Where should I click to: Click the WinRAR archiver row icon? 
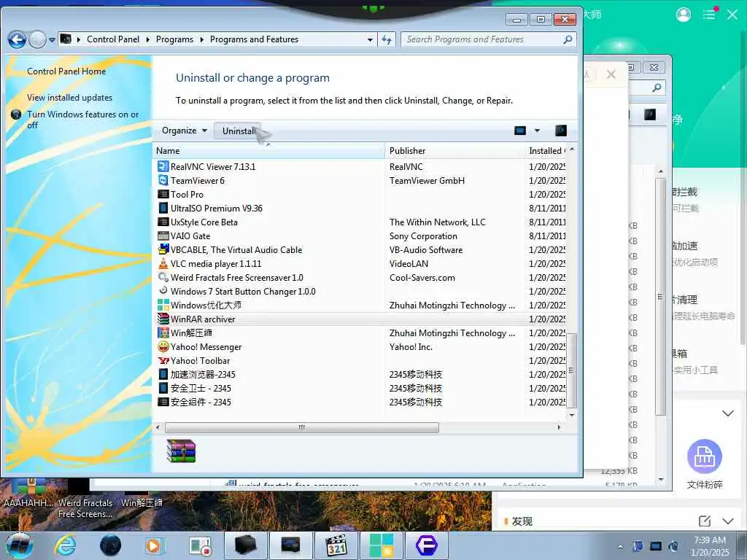(163, 319)
